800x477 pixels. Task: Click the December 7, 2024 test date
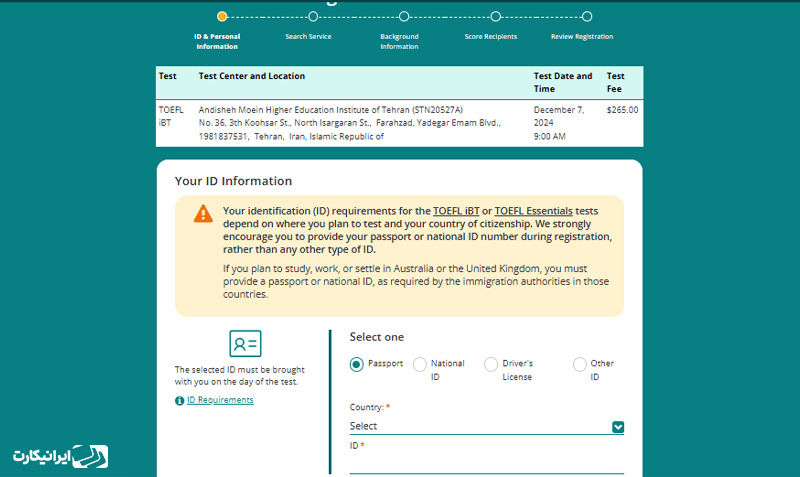click(559, 116)
